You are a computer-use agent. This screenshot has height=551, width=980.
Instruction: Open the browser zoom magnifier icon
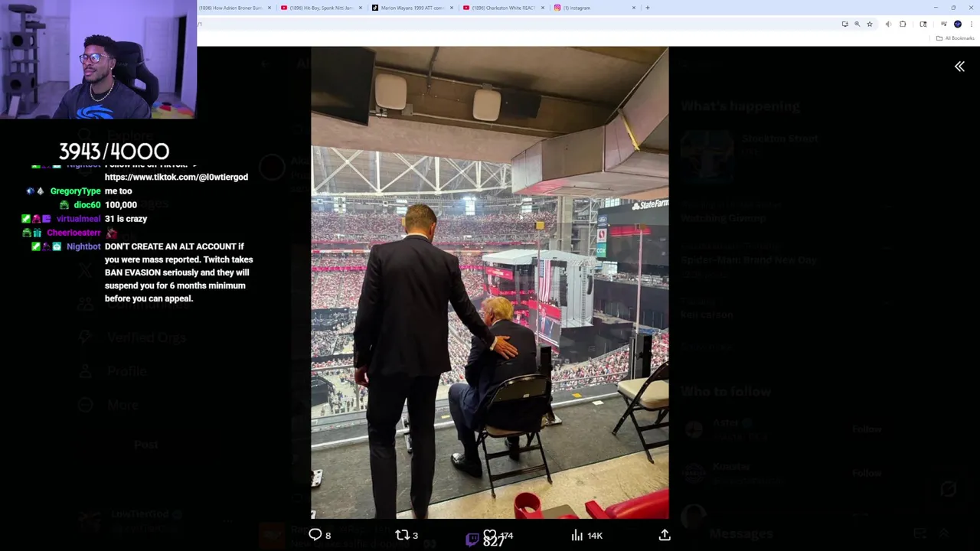857,24
